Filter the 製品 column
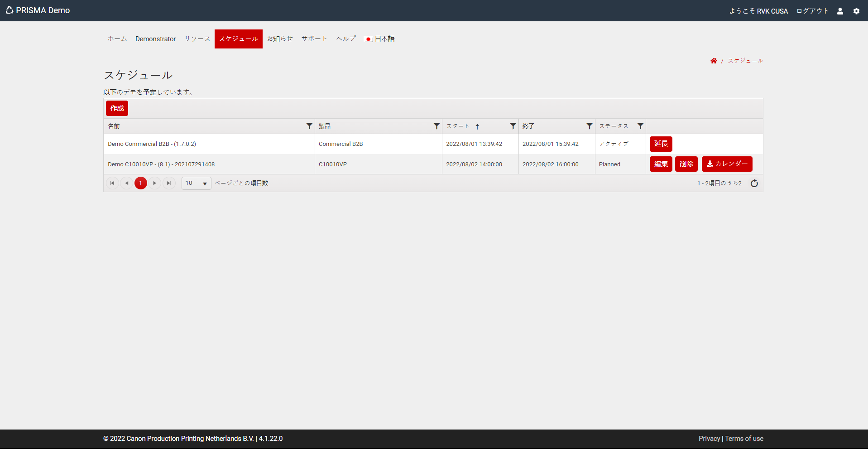The width and height of the screenshot is (868, 449). click(436, 126)
